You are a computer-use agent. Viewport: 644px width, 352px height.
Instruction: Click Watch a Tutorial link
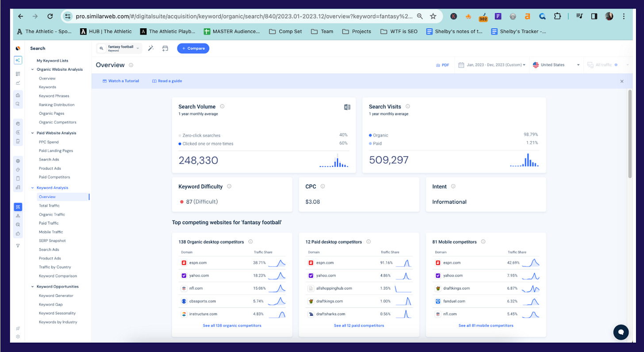pyautogui.click(x=121, y=81)
